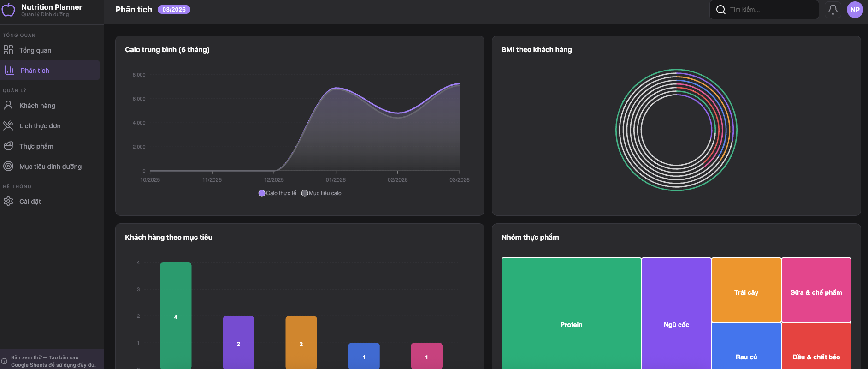Click the Thực phẩm salad bowl icon
The width and height of the screenshot is (868, 369).
pos(8,146)
